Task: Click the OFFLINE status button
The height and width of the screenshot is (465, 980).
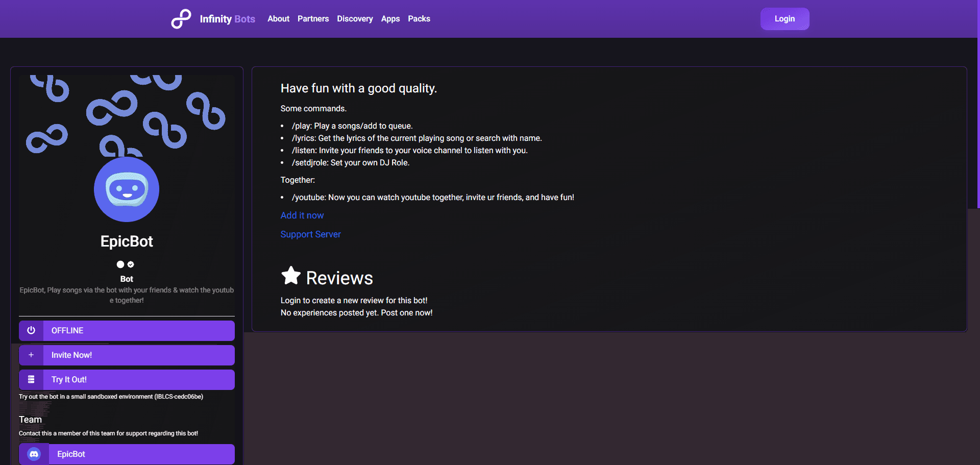Action: tap(127, 331)
